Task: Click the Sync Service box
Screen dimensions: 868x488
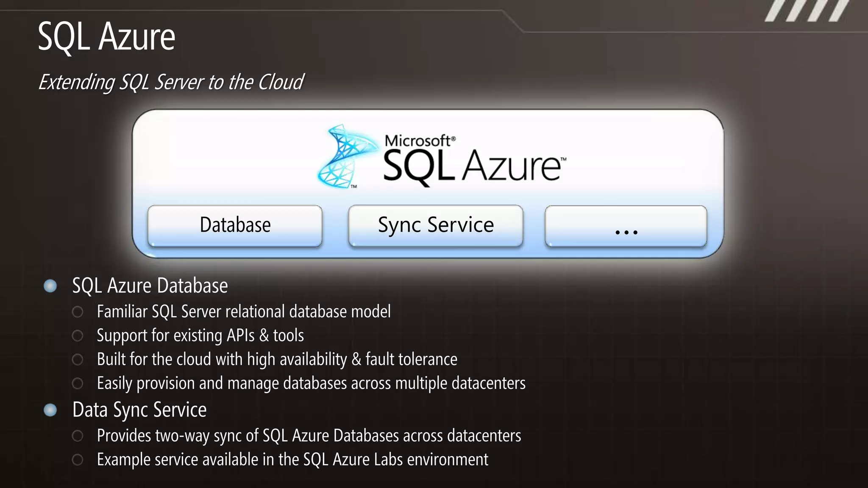Action: [436, 226]
